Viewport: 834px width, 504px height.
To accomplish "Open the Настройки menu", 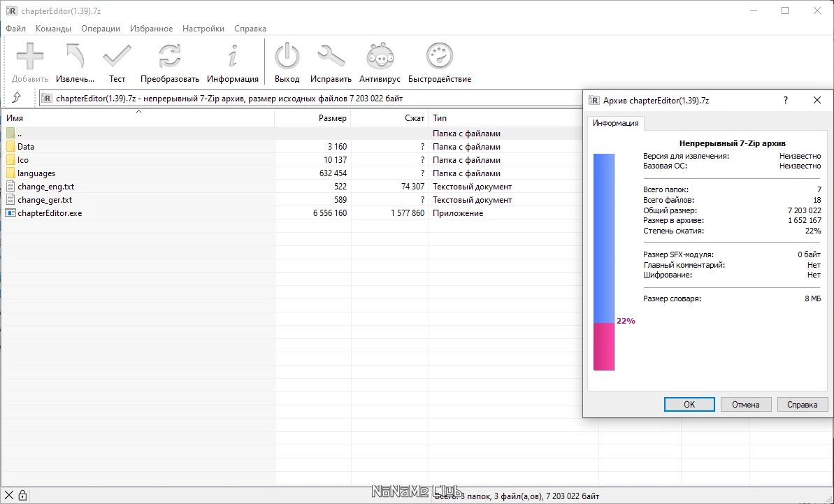I will tap(203, 29).
